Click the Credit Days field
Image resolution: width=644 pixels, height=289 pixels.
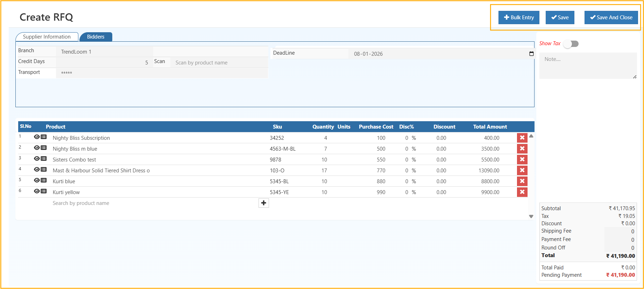[x=104, y=62]
